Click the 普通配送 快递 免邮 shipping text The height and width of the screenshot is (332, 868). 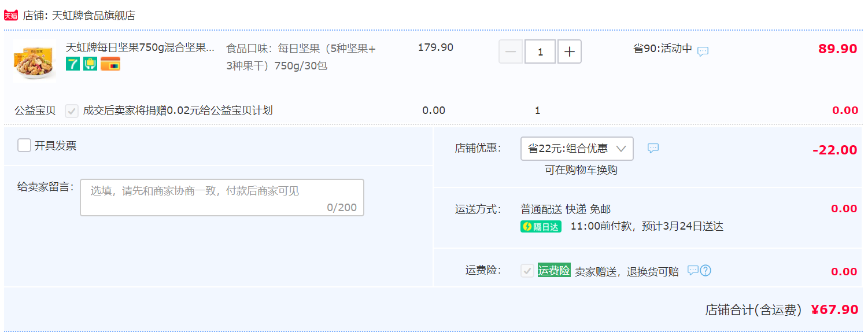pyautogui.click(x=566, y=209)
